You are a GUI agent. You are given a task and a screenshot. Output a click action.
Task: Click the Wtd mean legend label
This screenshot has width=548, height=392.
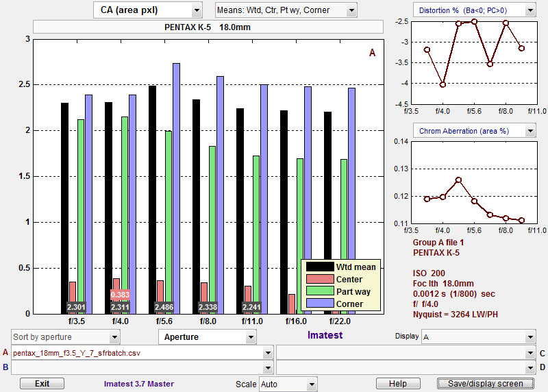tap(356, 267)
